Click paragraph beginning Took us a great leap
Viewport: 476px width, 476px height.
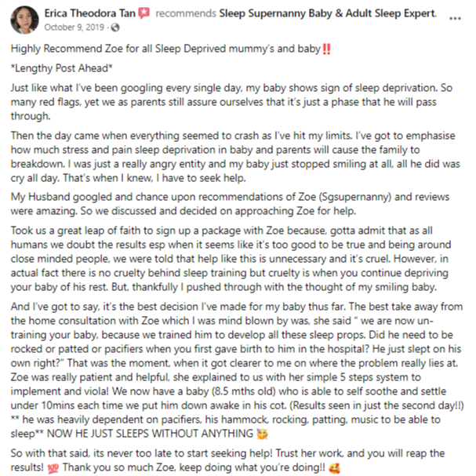231,259
